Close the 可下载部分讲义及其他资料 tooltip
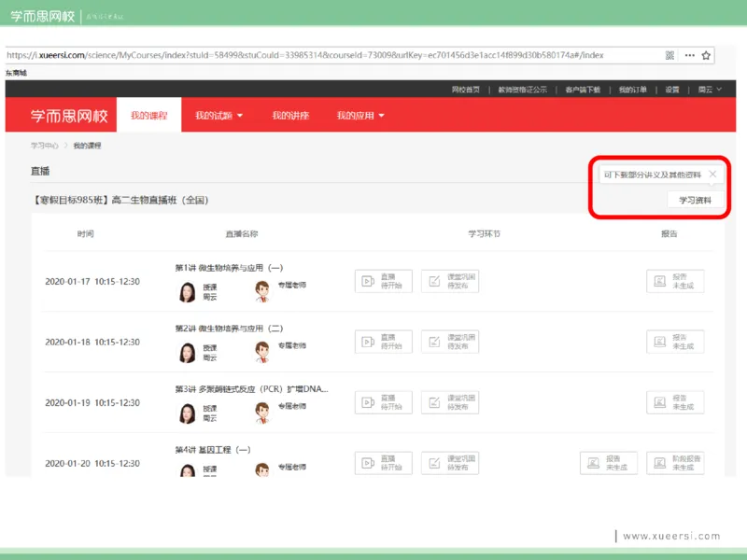 click(712, 175)
